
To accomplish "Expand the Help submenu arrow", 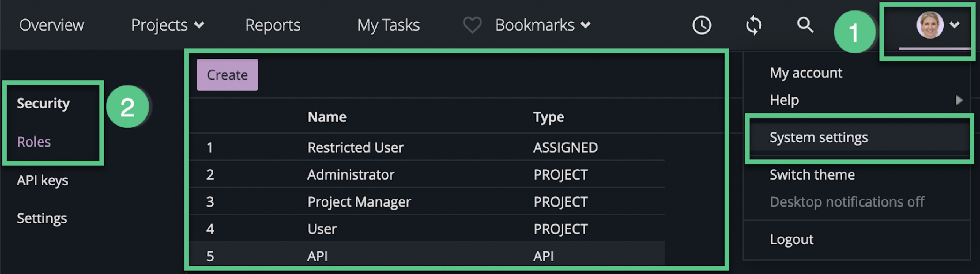I will (x=959, y=100).
